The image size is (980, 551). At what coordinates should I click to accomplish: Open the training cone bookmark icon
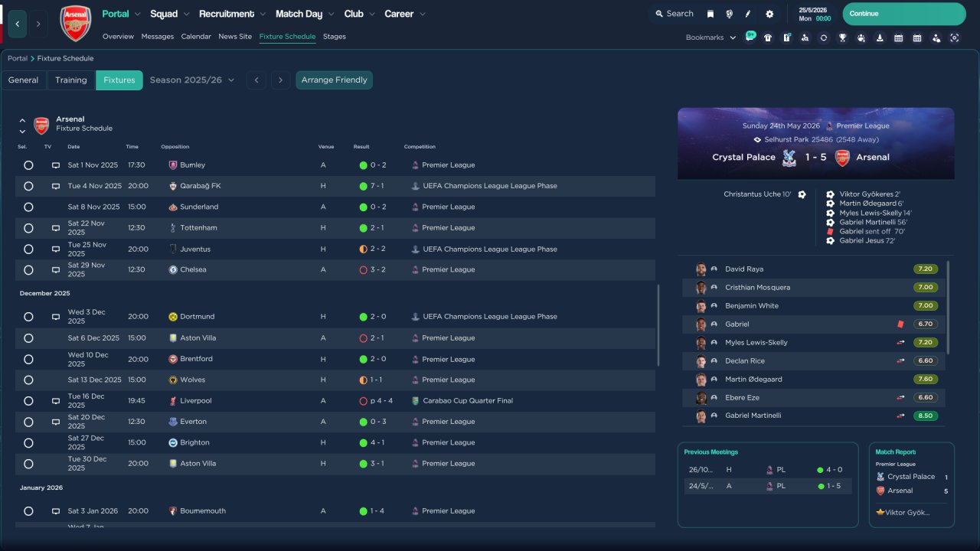pyautogui.click(x=880, y=37)
